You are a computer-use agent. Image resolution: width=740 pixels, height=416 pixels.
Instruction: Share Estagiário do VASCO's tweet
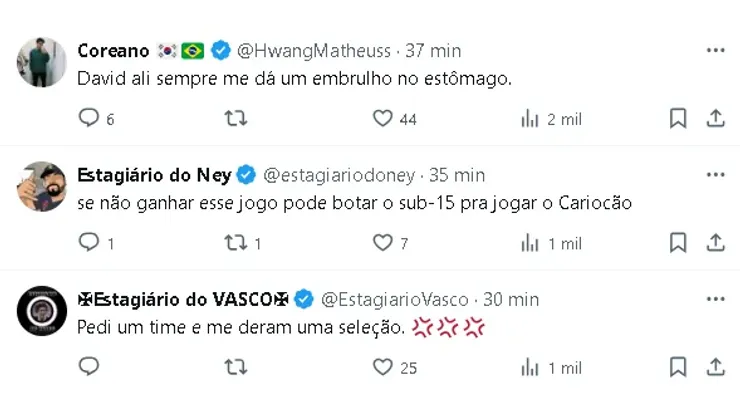tap(715, 367)
